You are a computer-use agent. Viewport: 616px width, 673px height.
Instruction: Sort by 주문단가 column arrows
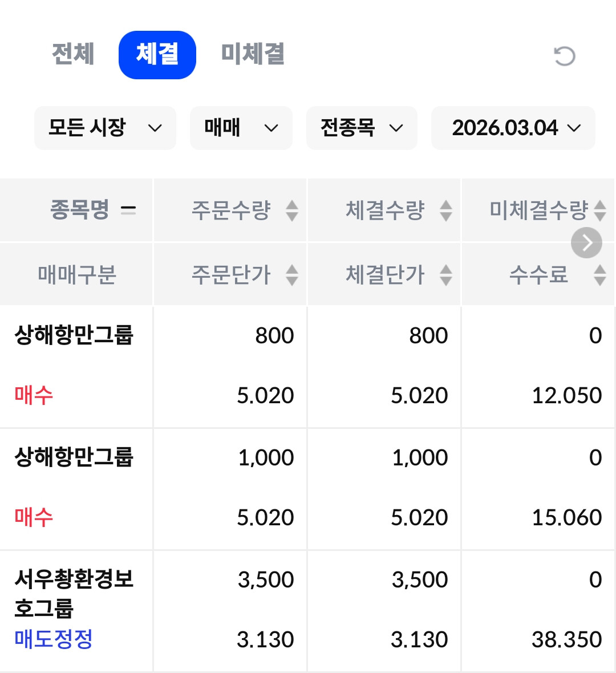[x=292, y=275]
